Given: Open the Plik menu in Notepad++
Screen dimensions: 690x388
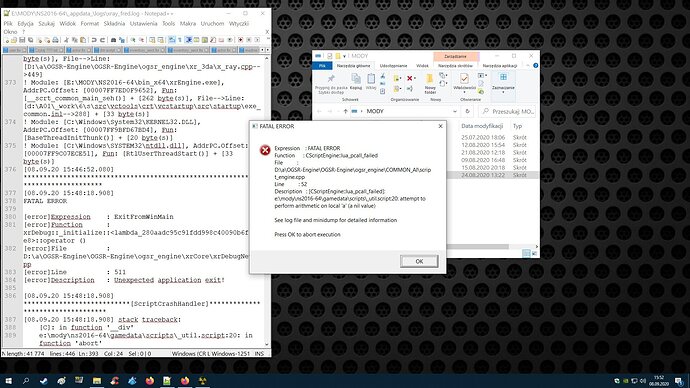Looking at the screenshot, I should coord(8,23).
